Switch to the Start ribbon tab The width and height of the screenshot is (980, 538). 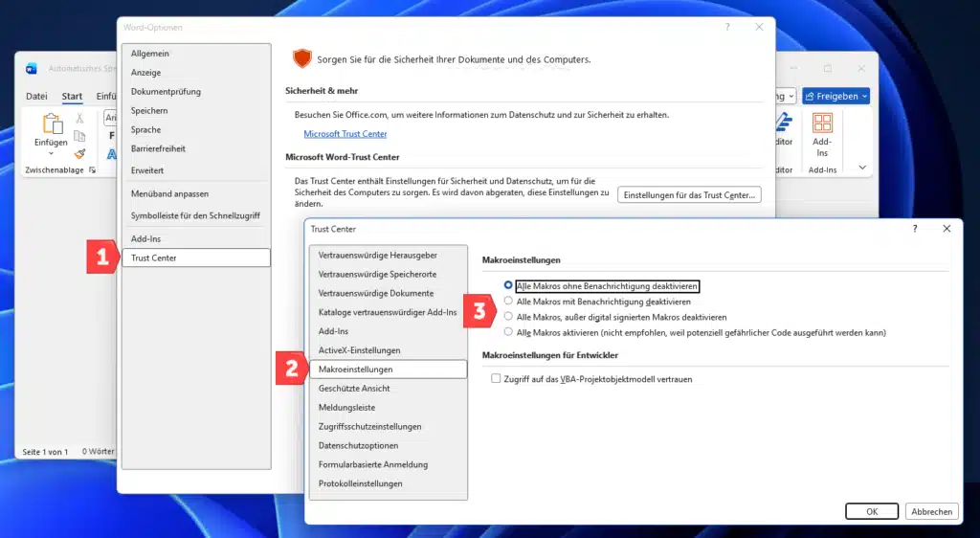click(x=72, y=97)
